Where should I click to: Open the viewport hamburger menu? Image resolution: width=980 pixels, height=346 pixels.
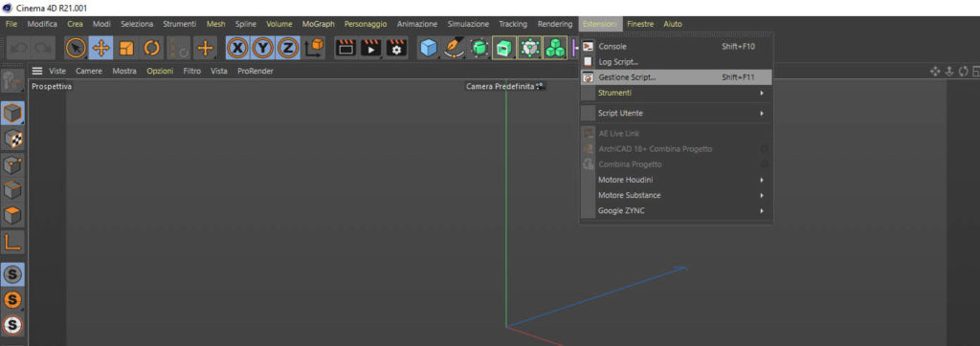[x=37, y=71]
